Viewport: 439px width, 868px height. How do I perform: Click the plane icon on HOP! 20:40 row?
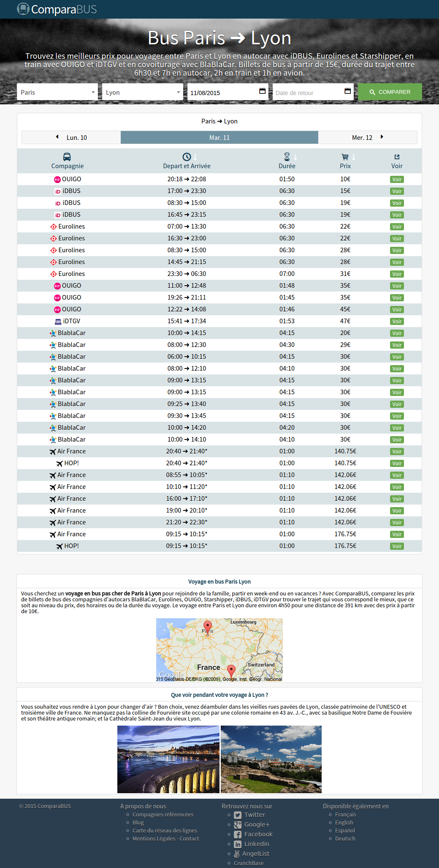click(60, 464)
